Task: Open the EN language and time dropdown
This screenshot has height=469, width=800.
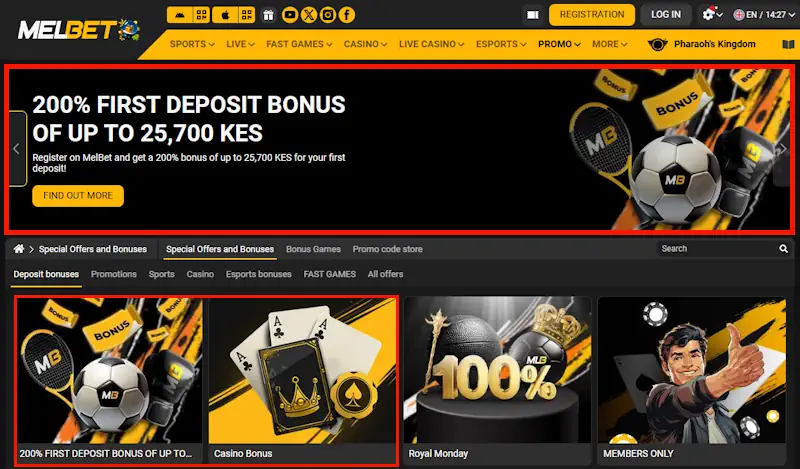Action: [x=764, y=15]
